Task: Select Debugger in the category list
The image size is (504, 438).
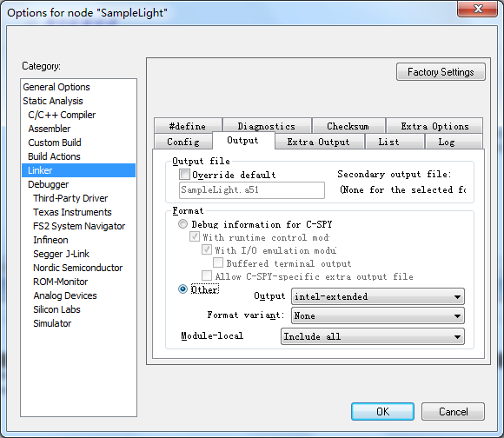Action: (x=48, y=184)
